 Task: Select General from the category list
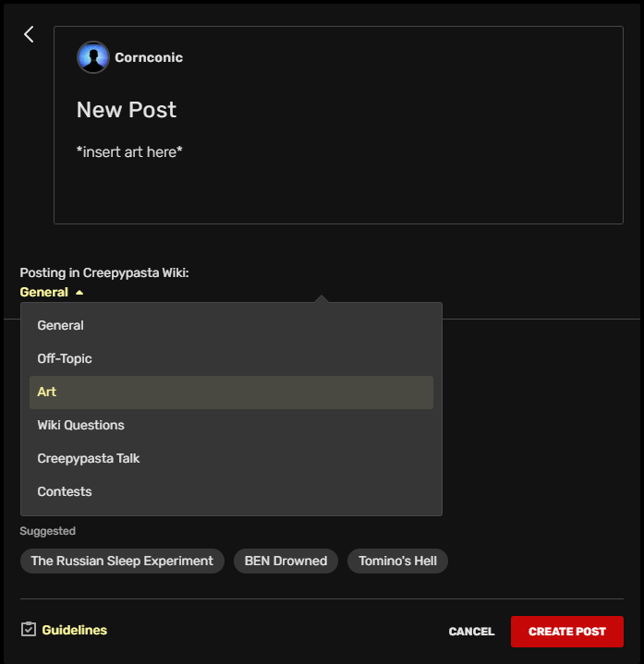(60, 325)
